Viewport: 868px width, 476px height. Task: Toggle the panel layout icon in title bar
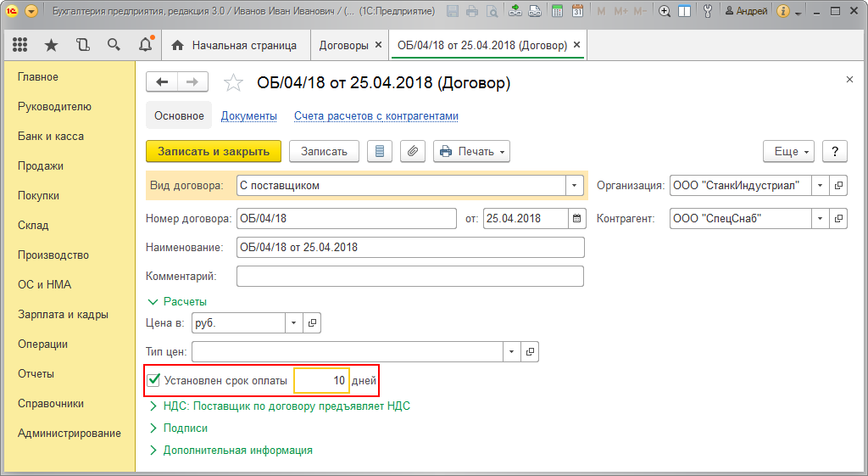[685, 11]
